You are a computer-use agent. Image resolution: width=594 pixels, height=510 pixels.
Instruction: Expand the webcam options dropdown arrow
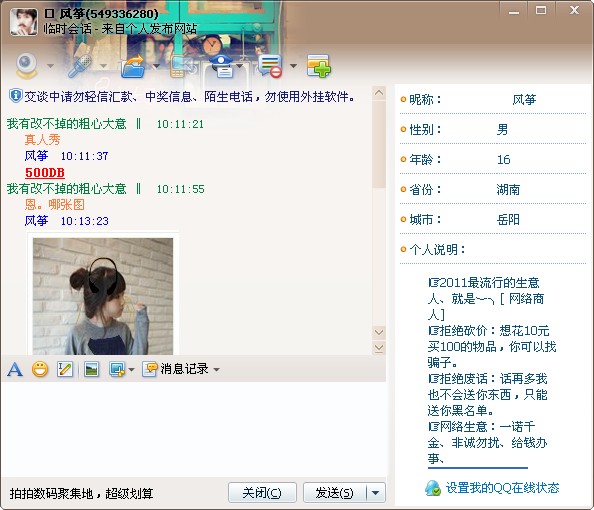[x=50, y=66]
